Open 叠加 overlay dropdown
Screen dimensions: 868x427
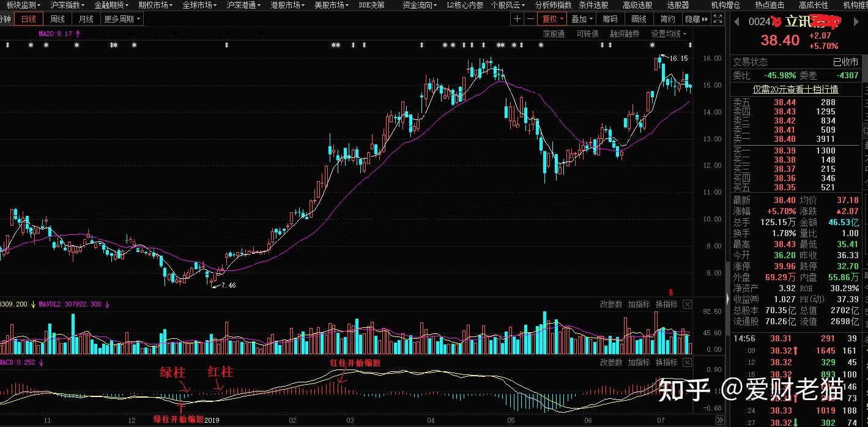pos(582,19)
